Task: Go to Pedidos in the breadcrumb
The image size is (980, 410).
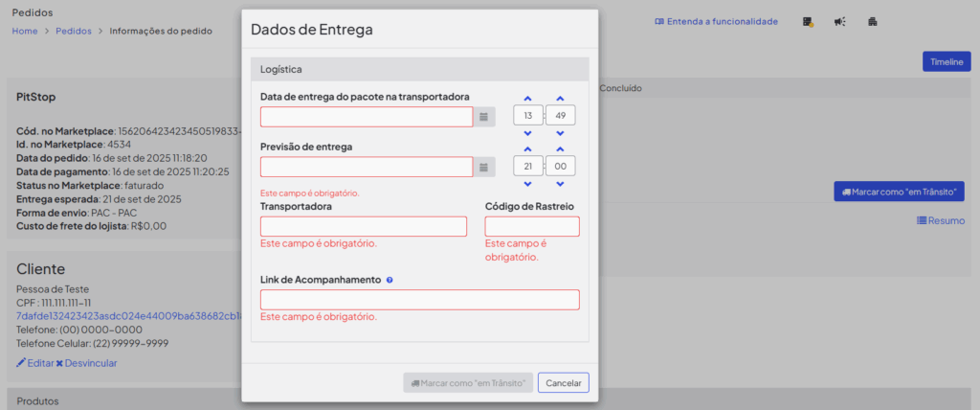Action: pos(74,31)
